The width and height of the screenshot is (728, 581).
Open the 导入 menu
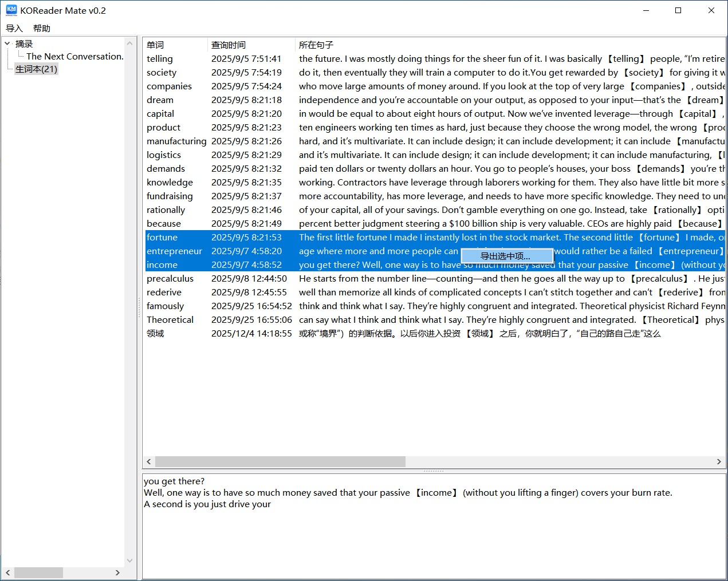point(14,28)
